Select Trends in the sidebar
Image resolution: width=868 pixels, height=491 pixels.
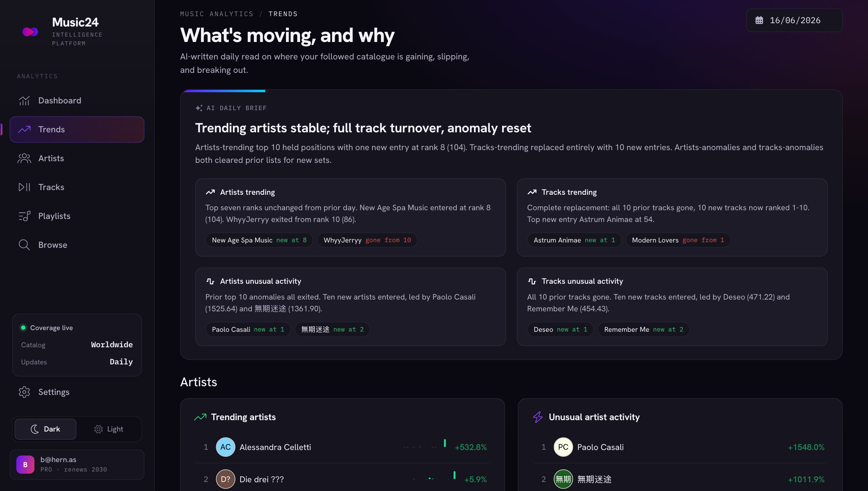pos(77,130)
